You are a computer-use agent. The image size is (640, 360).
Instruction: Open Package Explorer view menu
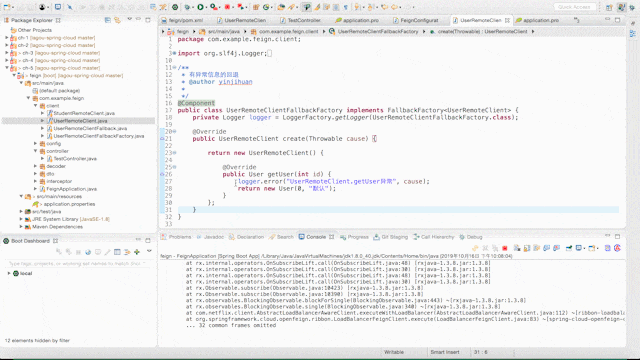129,19
